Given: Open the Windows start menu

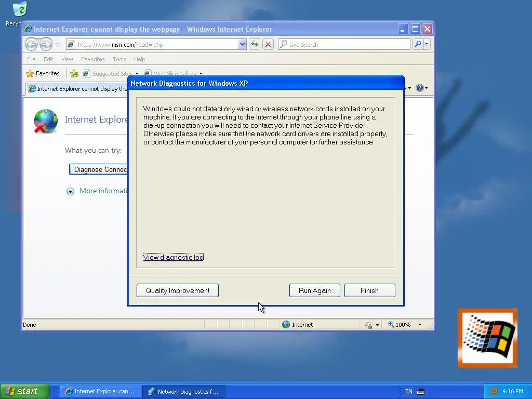Looking at the screenshot, I should [x=25, y=391].
